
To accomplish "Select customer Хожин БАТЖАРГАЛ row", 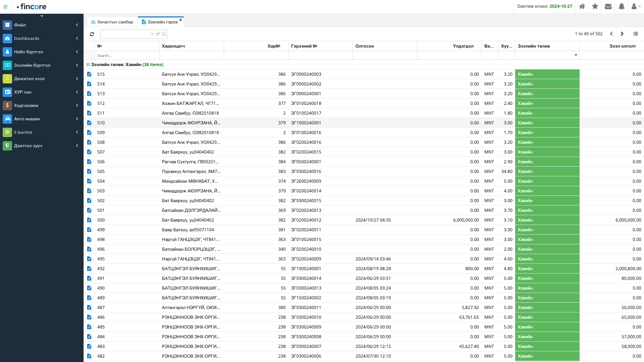I will [x=190, y=103].
